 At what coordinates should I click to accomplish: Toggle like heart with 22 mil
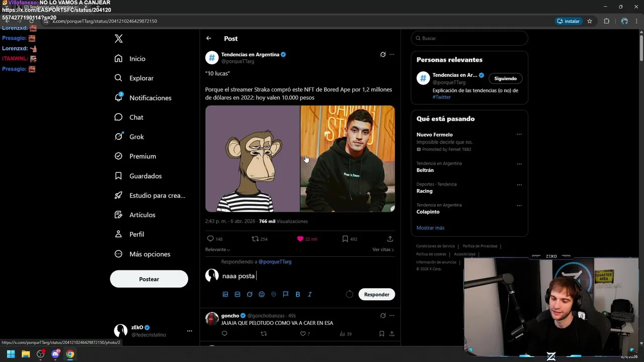tap(307, 239)
